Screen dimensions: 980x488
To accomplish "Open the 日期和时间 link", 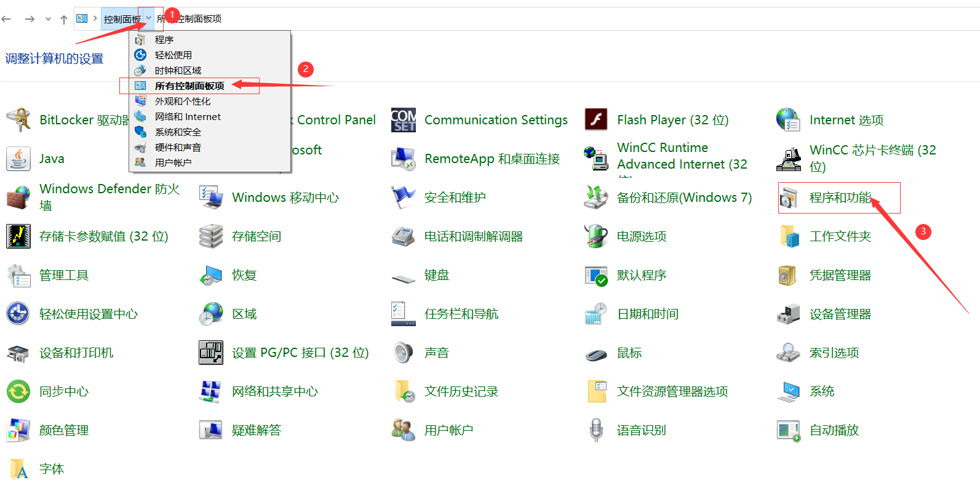I will 648,314.
